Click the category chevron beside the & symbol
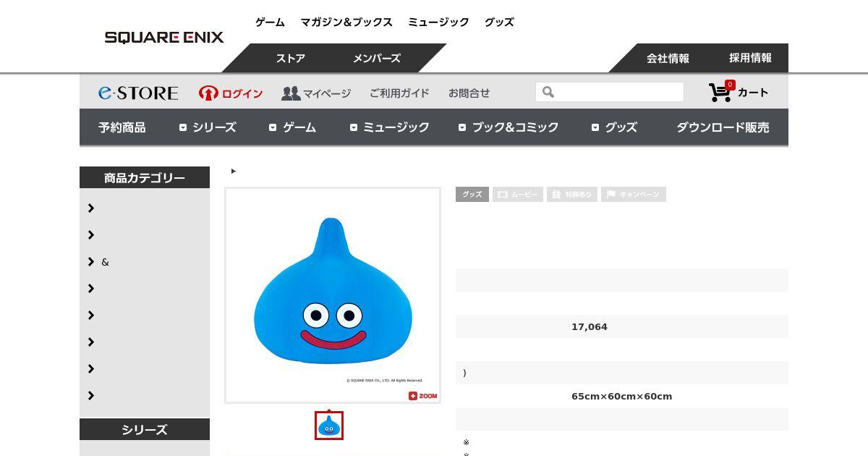868x456 pixels. pyautogui.click(x=91, y=262)
